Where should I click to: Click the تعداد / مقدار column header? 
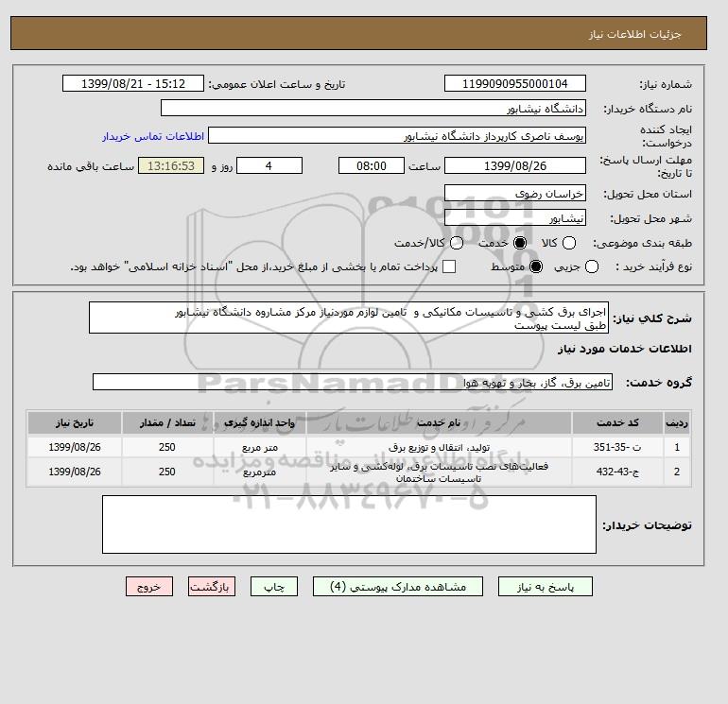click(167, 422)
